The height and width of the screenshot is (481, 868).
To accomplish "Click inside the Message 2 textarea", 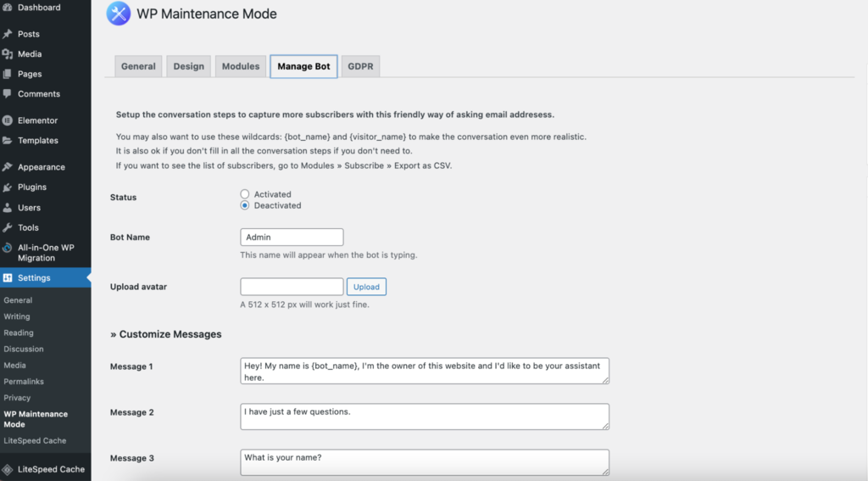I will pos(424,416).
